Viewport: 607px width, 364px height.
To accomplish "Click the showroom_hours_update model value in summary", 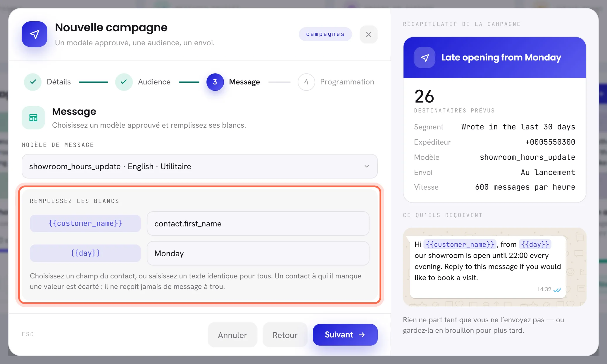I will point(527,157).
